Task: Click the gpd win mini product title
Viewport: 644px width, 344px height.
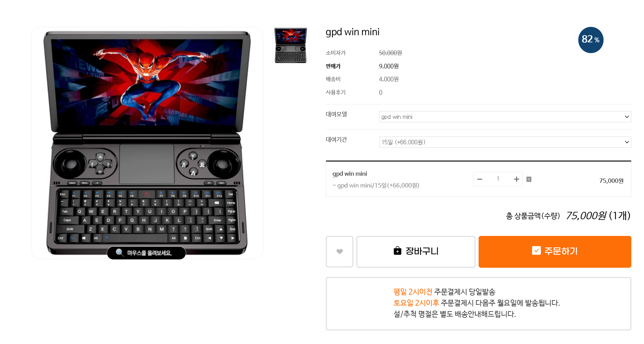Action: (x=352, y=32)
